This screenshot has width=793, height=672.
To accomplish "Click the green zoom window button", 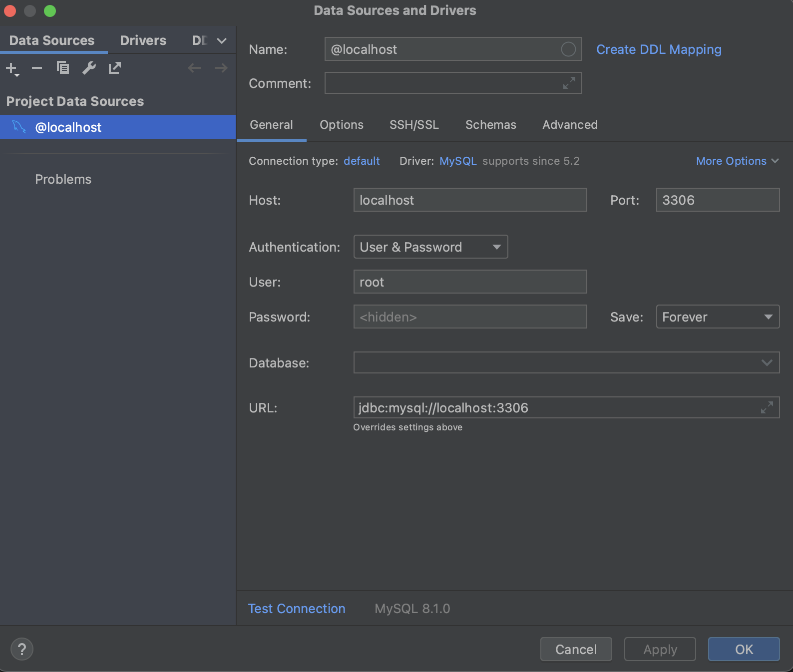I will click(x=50, y=10).
